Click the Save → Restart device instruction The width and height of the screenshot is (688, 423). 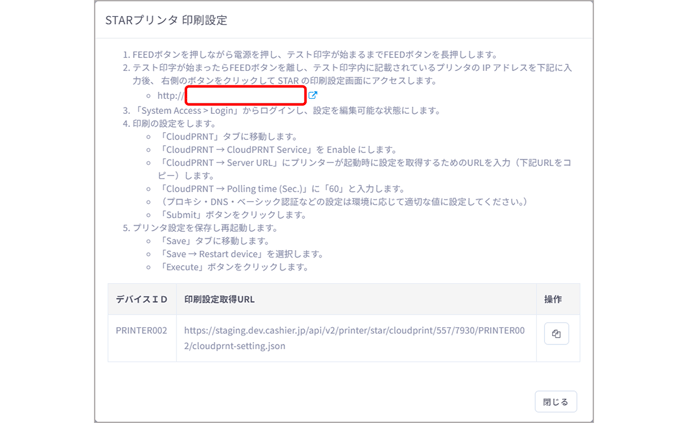point(241,254)
